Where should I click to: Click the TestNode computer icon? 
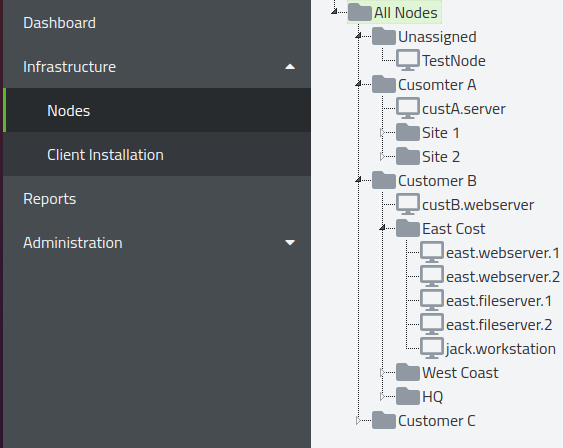pos(408,60)
